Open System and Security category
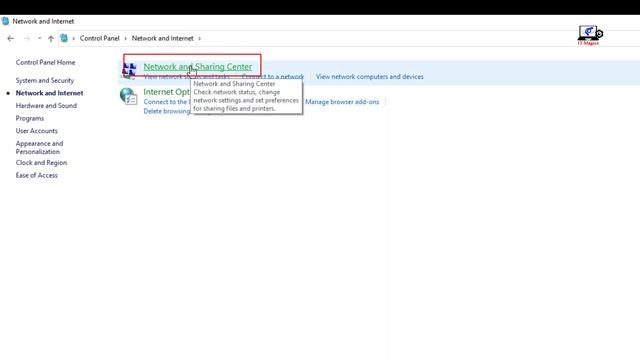The image size is (640, 360). pyautogui.click(x=45, y=80)
